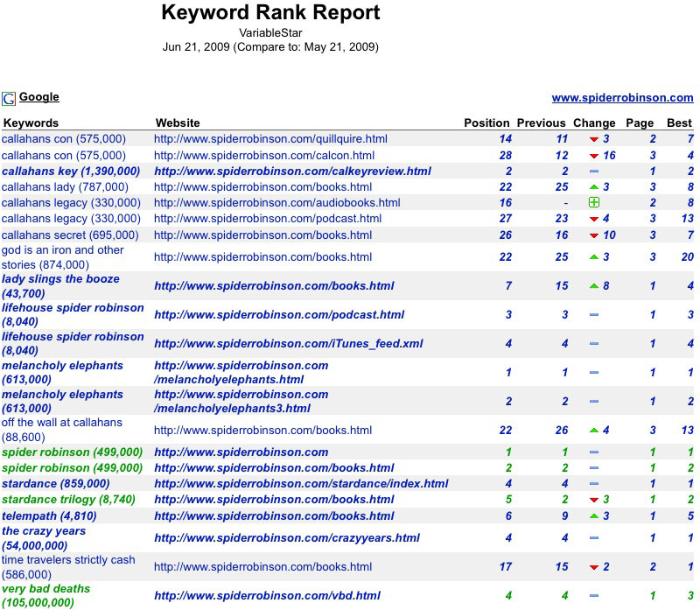
Task: Open the iTunes_feed.xml link
Action: pyautogui.click(x=289, y=343)
